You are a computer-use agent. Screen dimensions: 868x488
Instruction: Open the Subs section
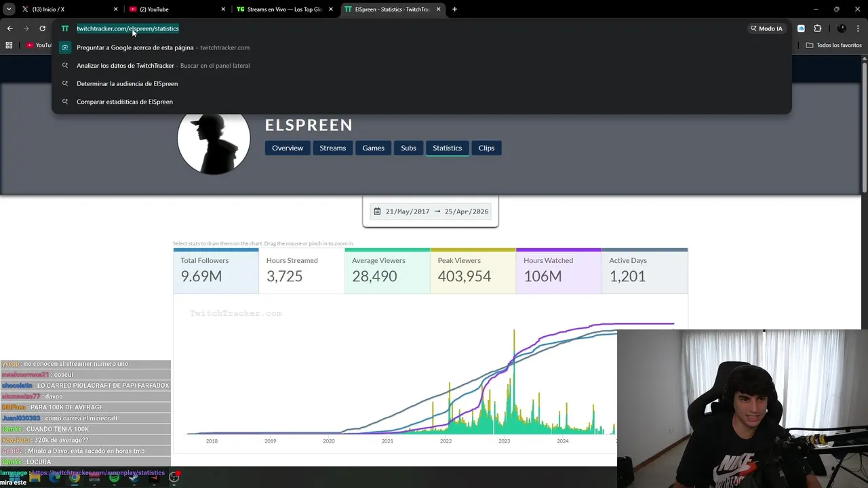click(408, 148)
